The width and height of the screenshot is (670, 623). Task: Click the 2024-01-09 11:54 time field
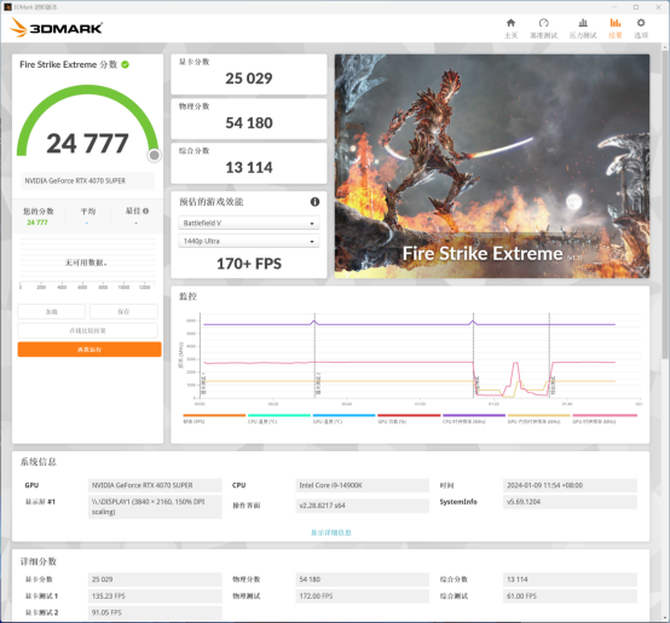(570, 485)
